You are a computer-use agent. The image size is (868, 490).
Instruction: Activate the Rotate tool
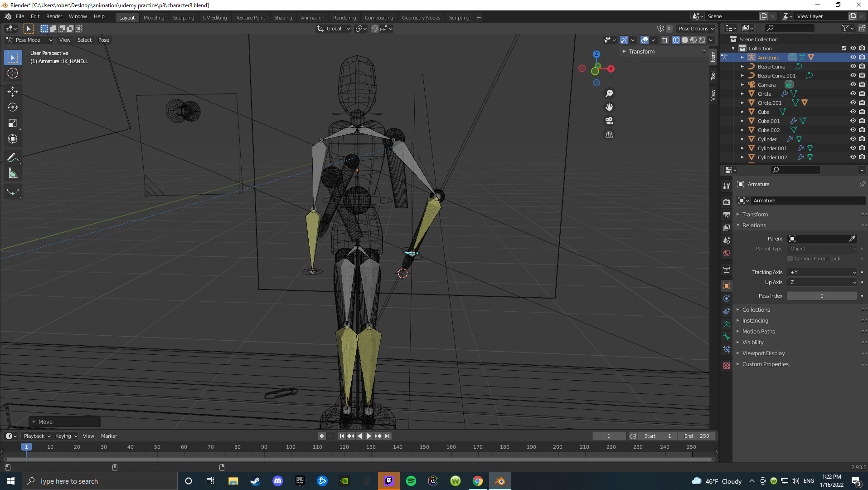click(x=13, y=108)
